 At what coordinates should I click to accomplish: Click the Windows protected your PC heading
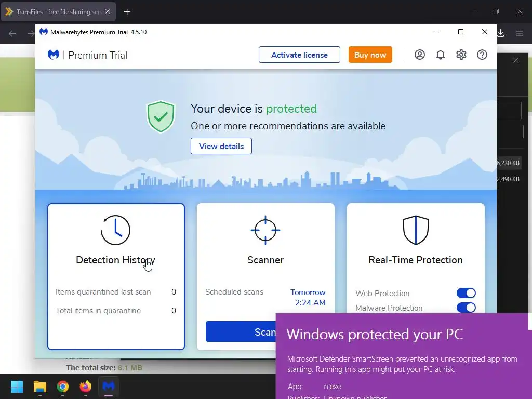click(x=375, y=334)
